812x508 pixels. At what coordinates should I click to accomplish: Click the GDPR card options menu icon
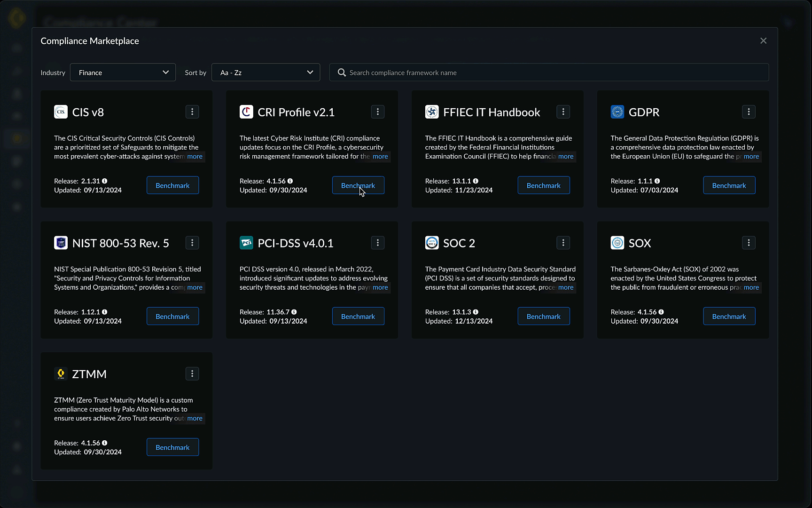click(x=749, y=112)
